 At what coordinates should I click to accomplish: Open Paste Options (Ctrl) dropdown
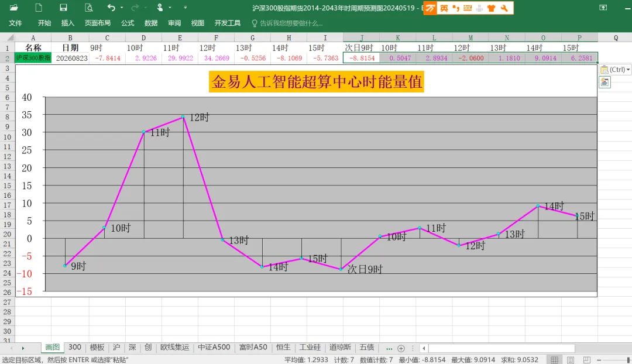click(615, 69)
